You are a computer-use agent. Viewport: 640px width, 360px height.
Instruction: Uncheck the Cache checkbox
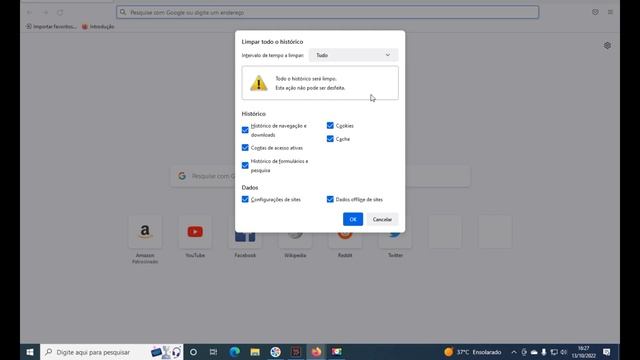pos(330,139)
